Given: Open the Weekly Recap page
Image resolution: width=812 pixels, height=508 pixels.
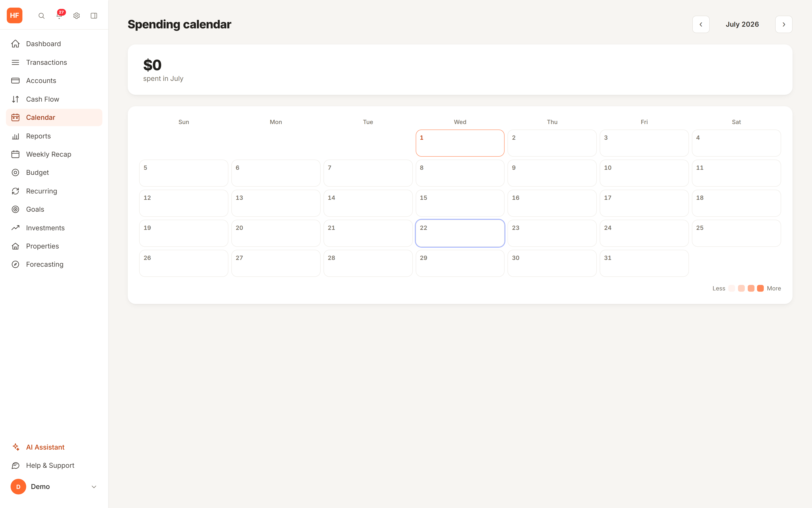Looking at the screenshot, I should [x=54, y=154].
